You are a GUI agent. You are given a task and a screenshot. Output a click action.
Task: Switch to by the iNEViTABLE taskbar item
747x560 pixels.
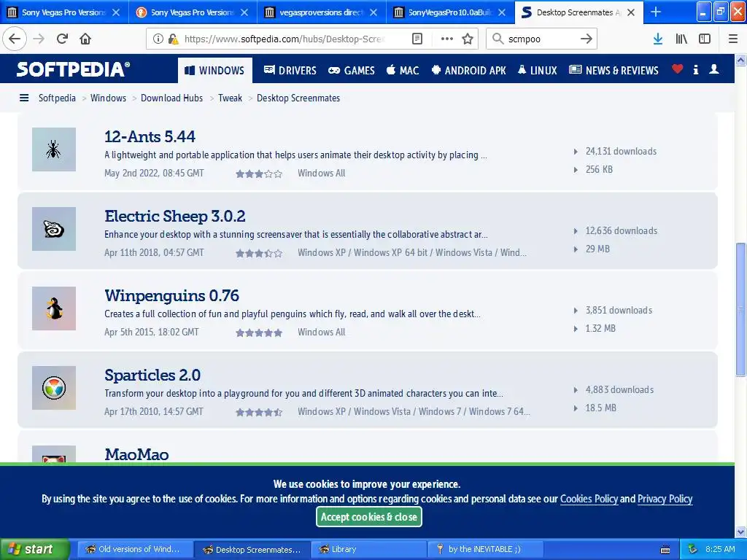[485, 549]
